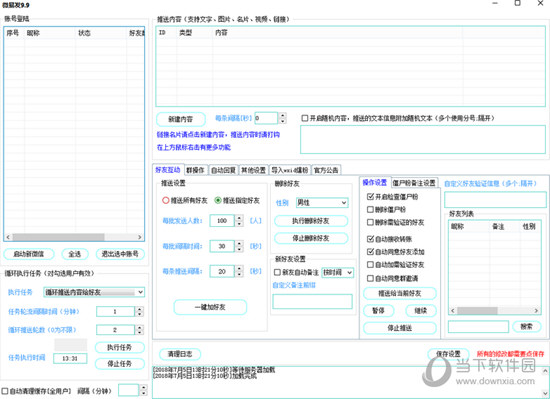The image size is (550, 399).
Task: Toggle 开启随机内容 checkbox
Action: click(305, 118)
